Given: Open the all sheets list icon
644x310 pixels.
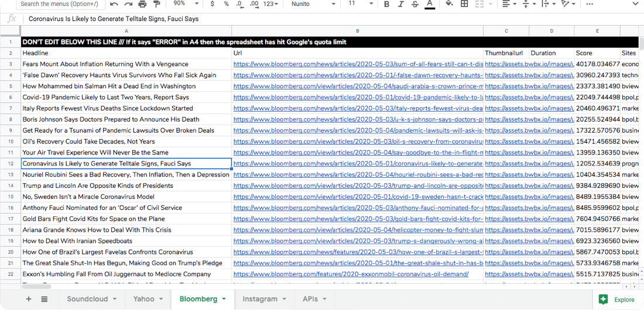Looking at the screenshot, I should [44, 299].
